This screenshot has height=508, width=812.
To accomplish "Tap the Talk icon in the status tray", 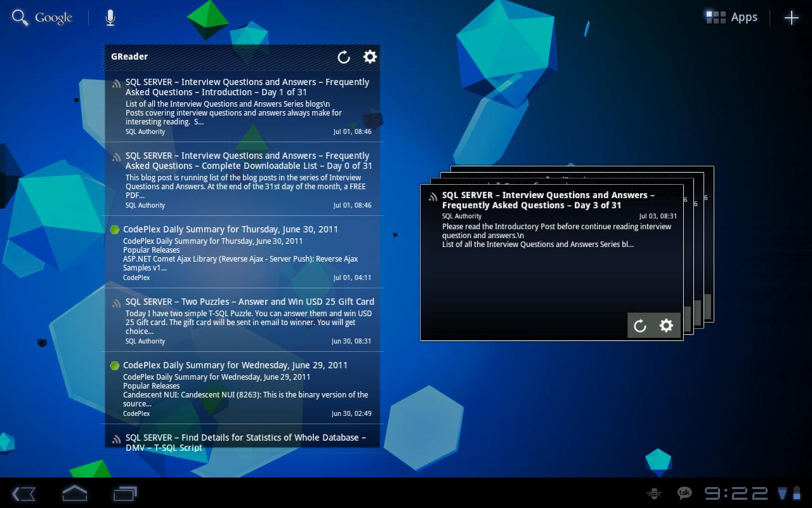I will pos(684,493).
